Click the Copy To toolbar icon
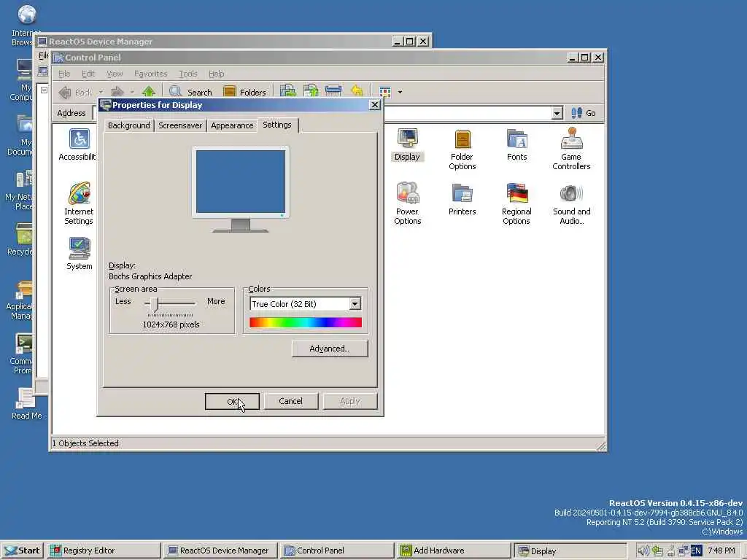The width and height of the screenshot is (747, 560). coord(311,91)
